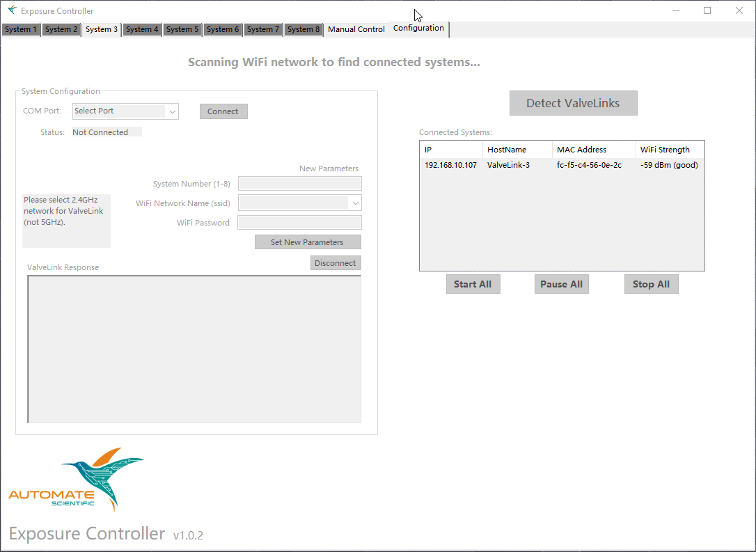
Task: Open the Configuration tab
Action: pyautogui.click(x=418, y=28)
